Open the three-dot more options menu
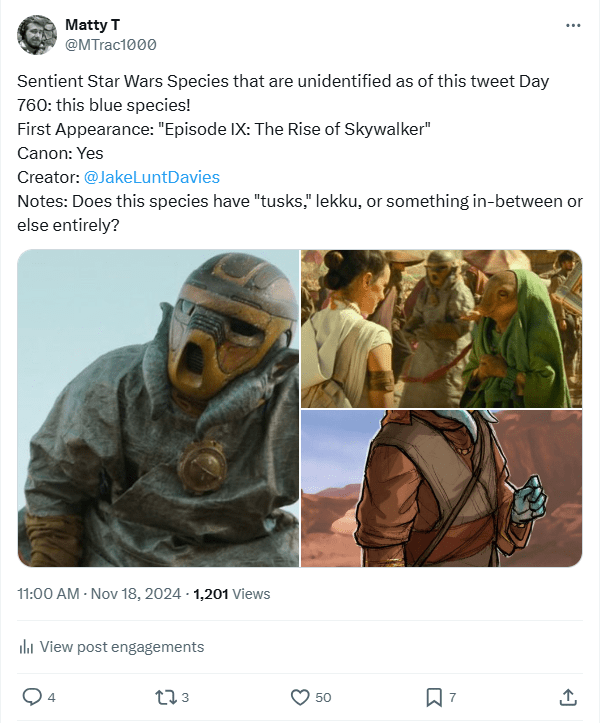This screenshot has height=723, width=601. point(573,25)
